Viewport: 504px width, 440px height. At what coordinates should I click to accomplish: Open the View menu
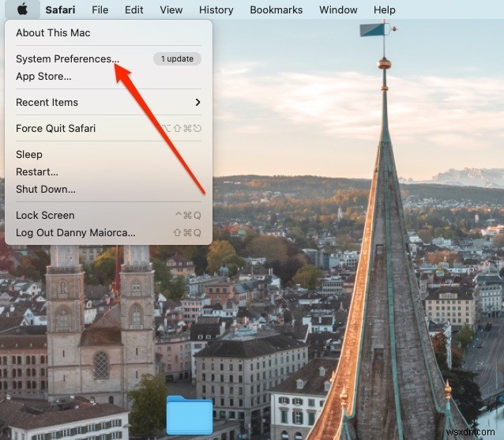click(171, 10)
